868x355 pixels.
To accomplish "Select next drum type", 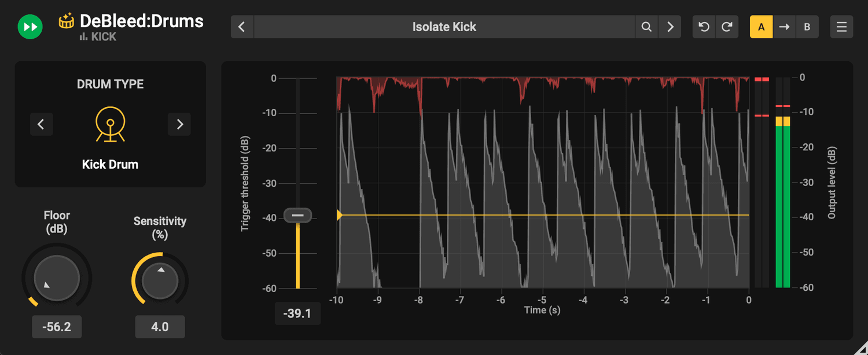I will click(x=179, y=124).
